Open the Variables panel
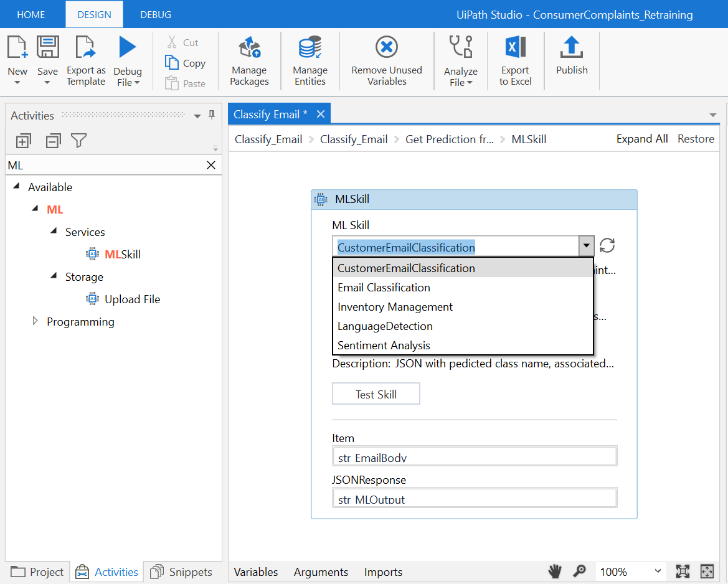 click(x=256, y=572)
